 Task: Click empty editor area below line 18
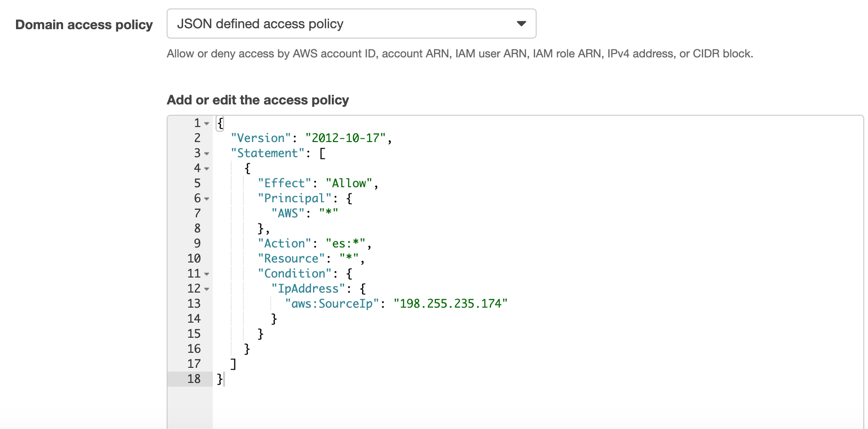click(537, 407)
